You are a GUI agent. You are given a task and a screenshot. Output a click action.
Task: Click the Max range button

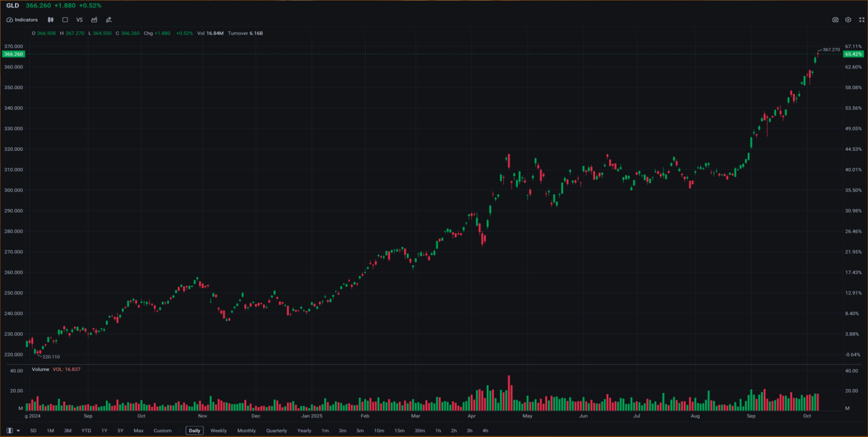click(x=138, y=430)
